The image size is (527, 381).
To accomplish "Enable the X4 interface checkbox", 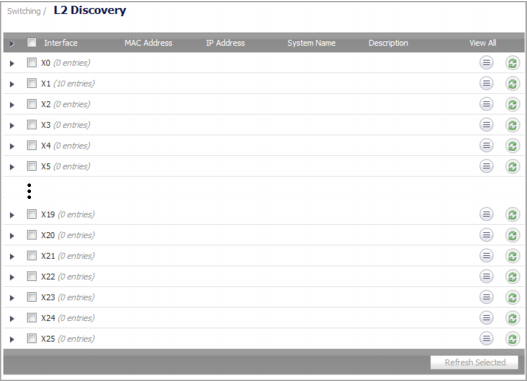I will coord(32,145).
